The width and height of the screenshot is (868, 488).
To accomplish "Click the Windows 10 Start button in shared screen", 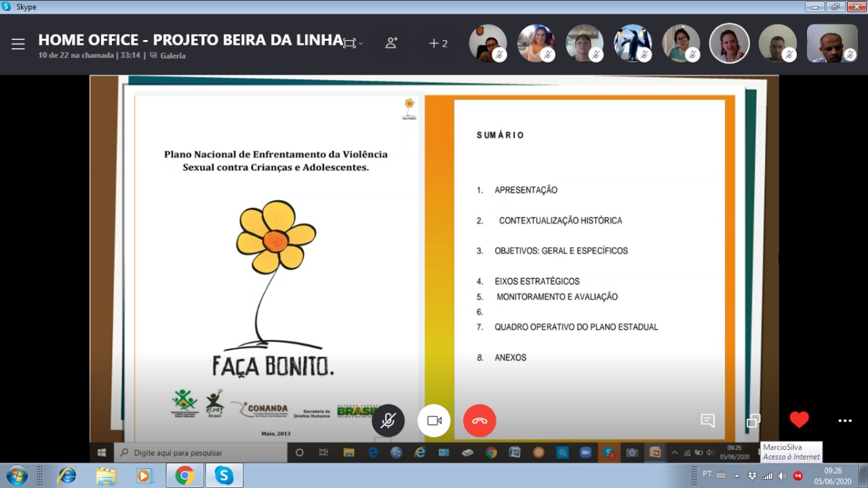I will 102,452.
